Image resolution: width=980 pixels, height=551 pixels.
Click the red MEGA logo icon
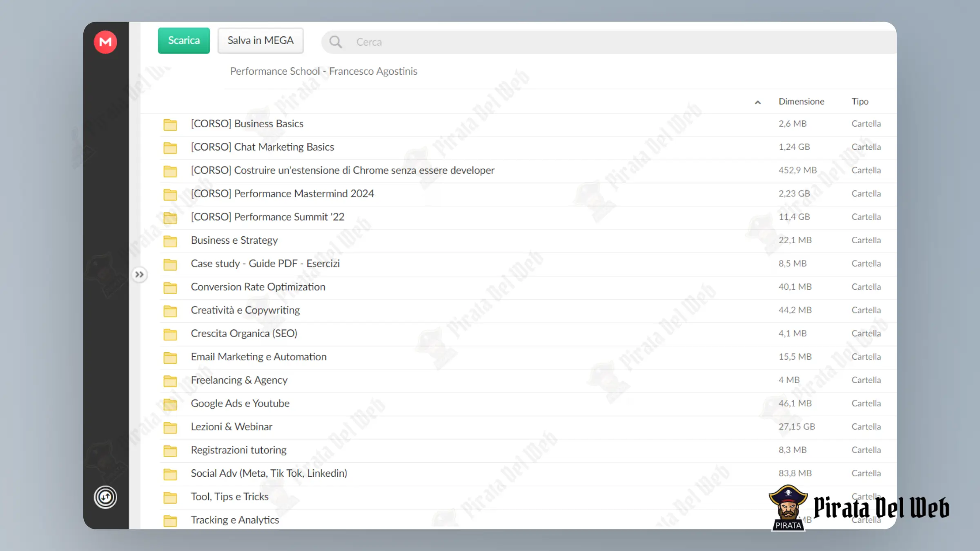click(105, 42)
